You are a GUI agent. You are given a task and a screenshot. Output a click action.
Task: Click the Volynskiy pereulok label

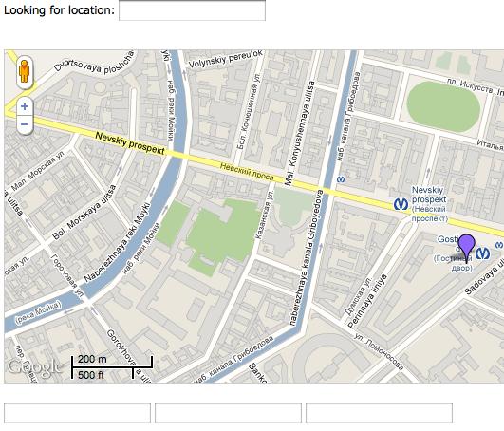pyautogui.click(x=225, y=59)
